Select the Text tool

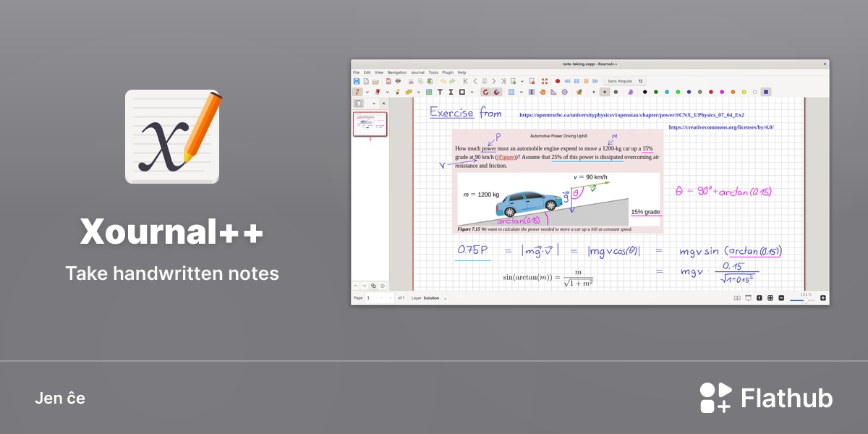[440, 92]
